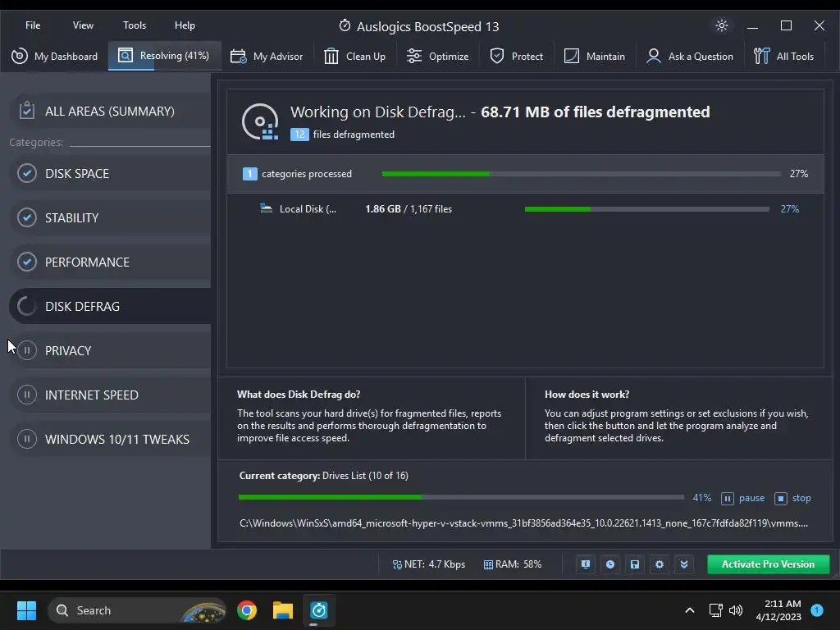This screenshot has width=840, height=630.
Task: Open File Explorer from the taskbar
Action: [x=283, y=610]
